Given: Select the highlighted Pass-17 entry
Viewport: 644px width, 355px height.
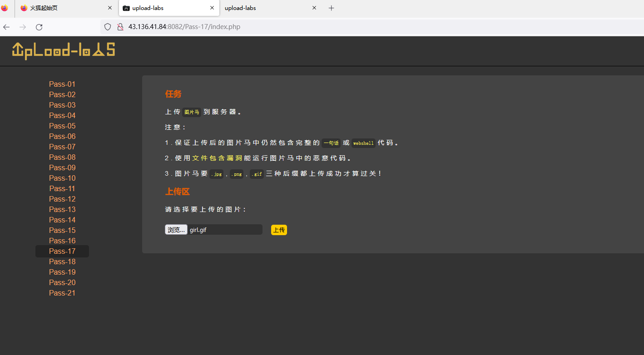Looking at the screenshot, I should 62,251.
